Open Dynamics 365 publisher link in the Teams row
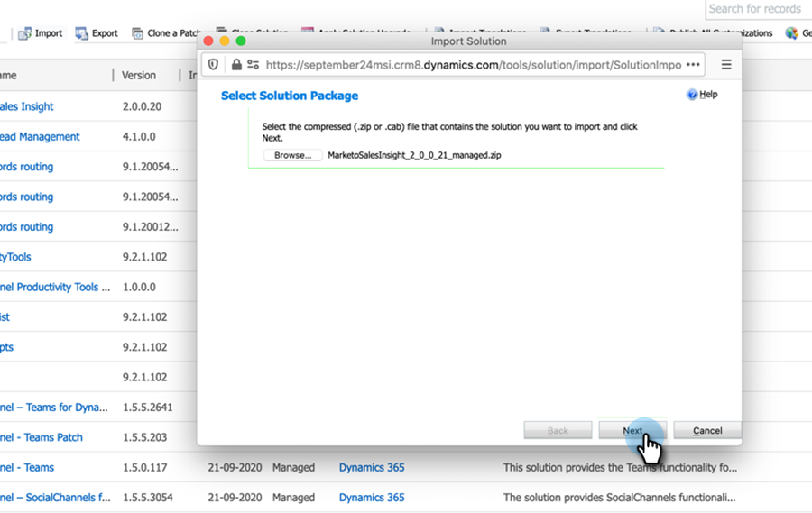The width and height of the screenshot is (812, 513). (372, 467)
